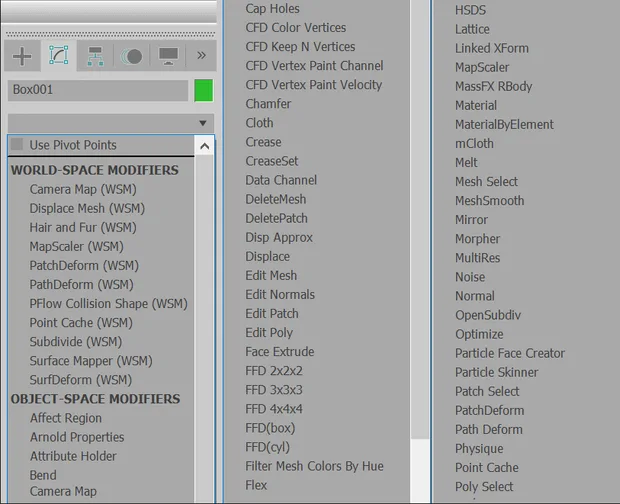Image resolution: width=620 pixels, height=504 pixels.
Task: Apply the MassFX RBody modifier
Action: 493,87
